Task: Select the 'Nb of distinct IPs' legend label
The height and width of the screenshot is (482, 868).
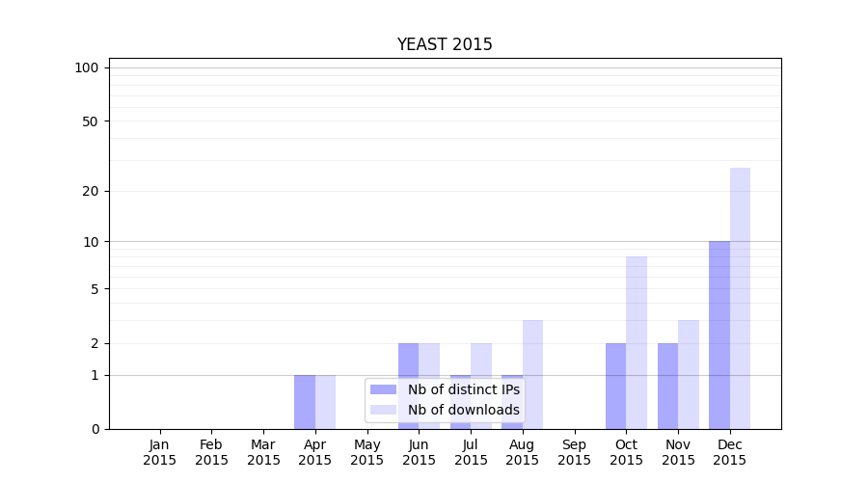Action: [x=463, y=389]
